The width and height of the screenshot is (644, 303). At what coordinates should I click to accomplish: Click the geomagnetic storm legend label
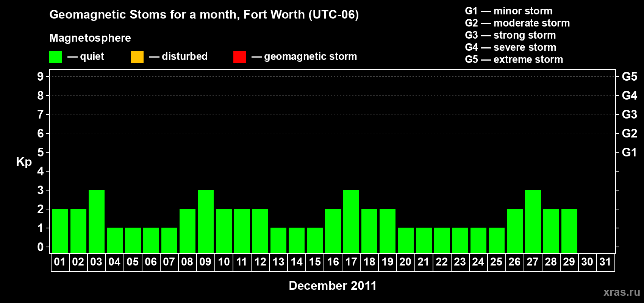[x=310, y=56]
